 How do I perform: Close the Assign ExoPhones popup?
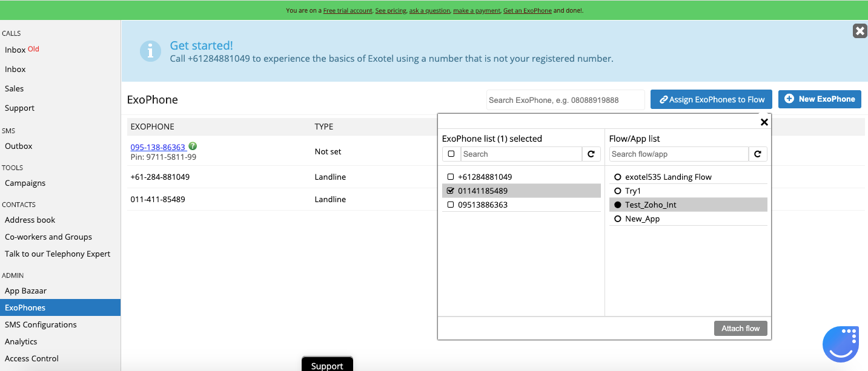point(764,122)
